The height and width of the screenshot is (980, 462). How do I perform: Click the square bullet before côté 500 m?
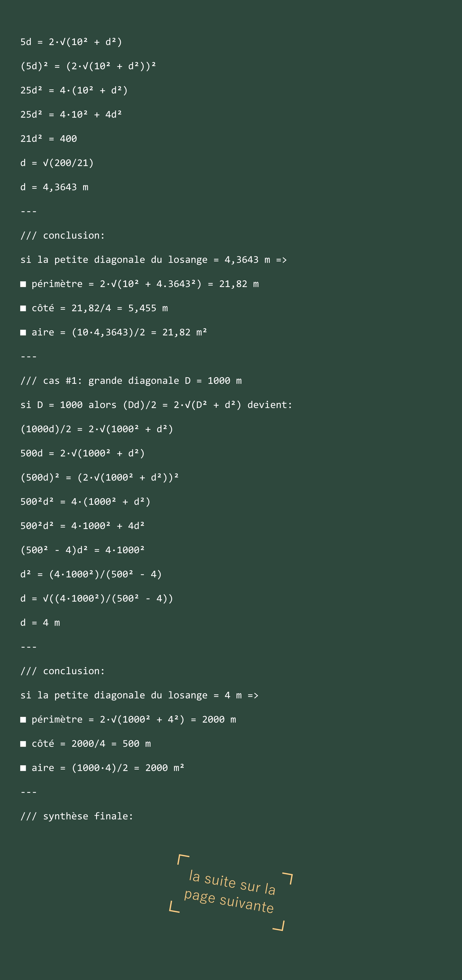pyautogui.click(x=23, y=744)
